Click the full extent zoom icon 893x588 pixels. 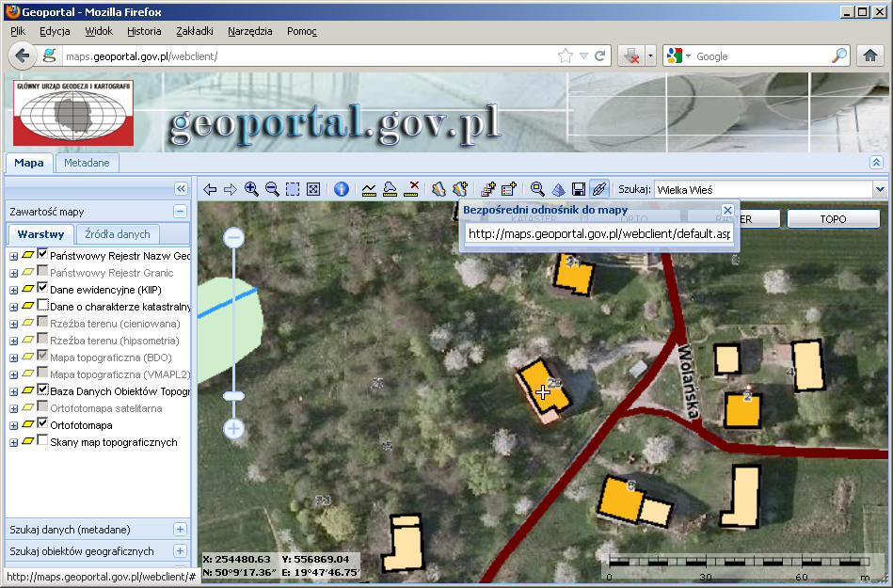(x=313, y=189)
